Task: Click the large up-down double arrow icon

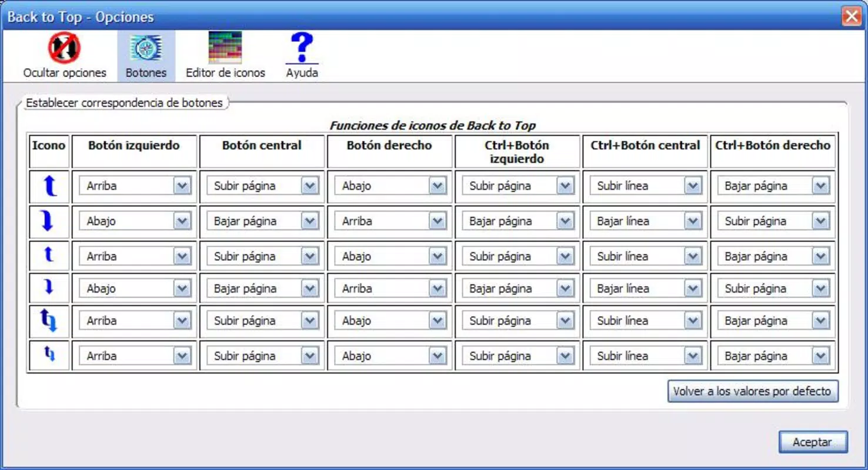Action: [x=48, y=321]
